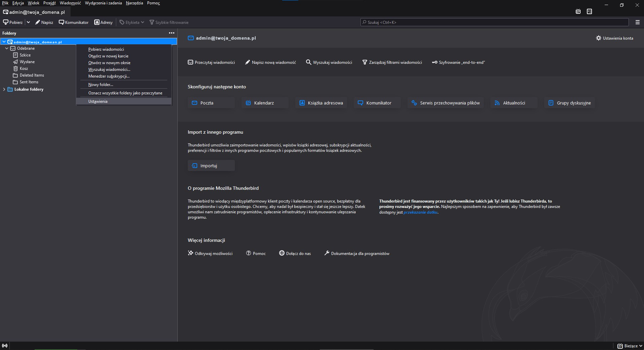Collapse the Odebrane inbox folder

coord(7,48)
